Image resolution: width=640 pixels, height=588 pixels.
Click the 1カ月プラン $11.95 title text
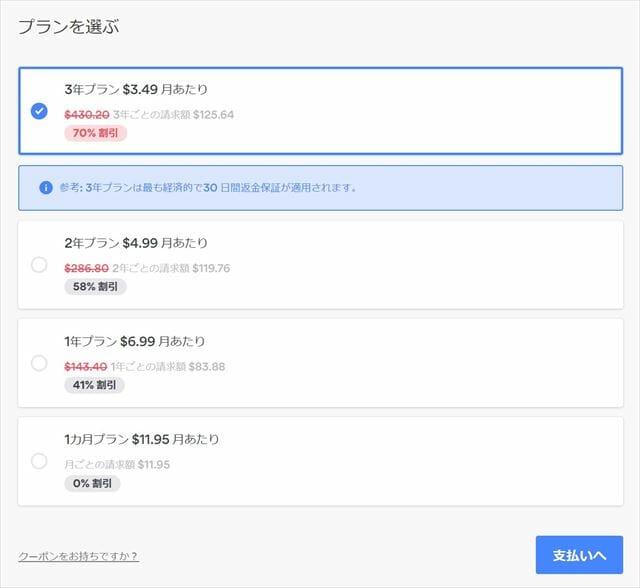tap(141, 439)
